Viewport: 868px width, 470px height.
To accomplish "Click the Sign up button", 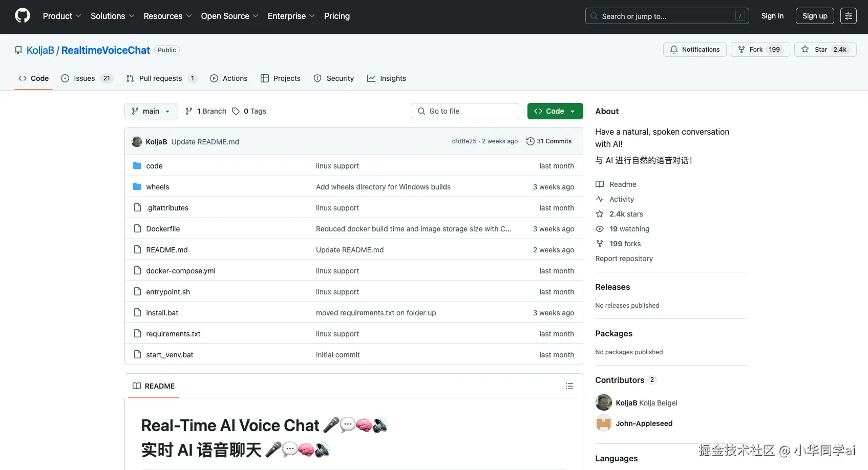I will [x=815, y=16].
